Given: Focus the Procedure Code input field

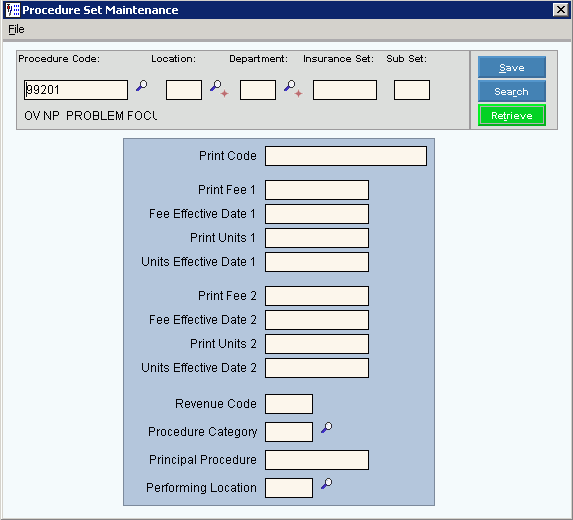Looking at the screenshot, I should click(x=76, y=90).
